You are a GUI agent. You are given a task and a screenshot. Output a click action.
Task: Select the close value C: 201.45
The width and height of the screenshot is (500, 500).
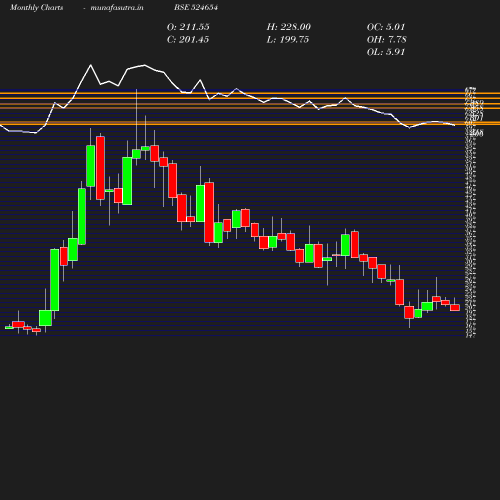188,40
